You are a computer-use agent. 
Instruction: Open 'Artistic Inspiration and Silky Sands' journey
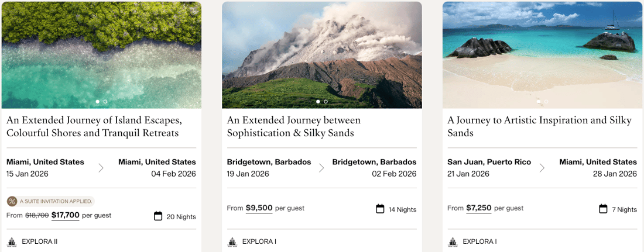coord(539,126)
